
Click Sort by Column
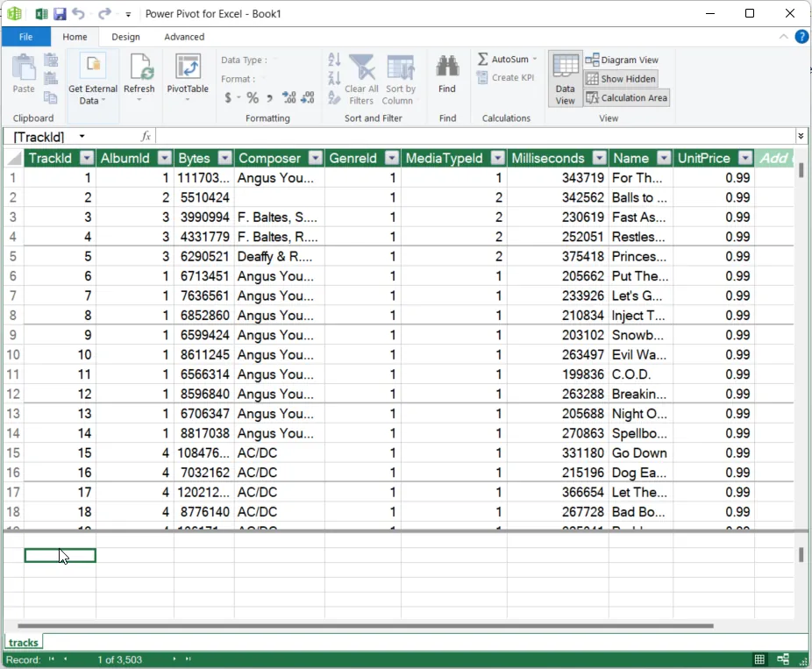click(401, 80)
